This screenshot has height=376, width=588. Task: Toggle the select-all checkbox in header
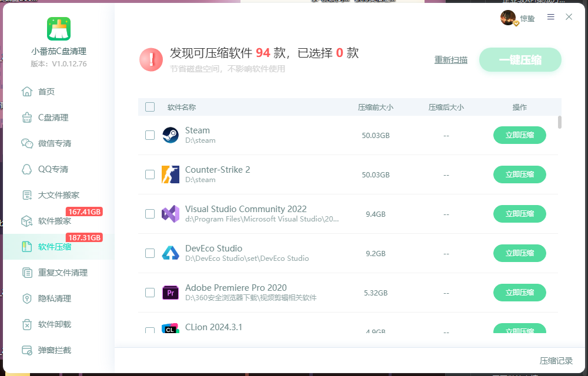pos(149,107)
